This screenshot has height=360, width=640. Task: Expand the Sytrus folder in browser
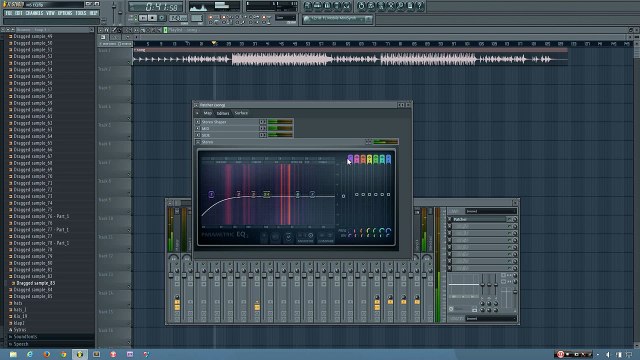(20, 330)
